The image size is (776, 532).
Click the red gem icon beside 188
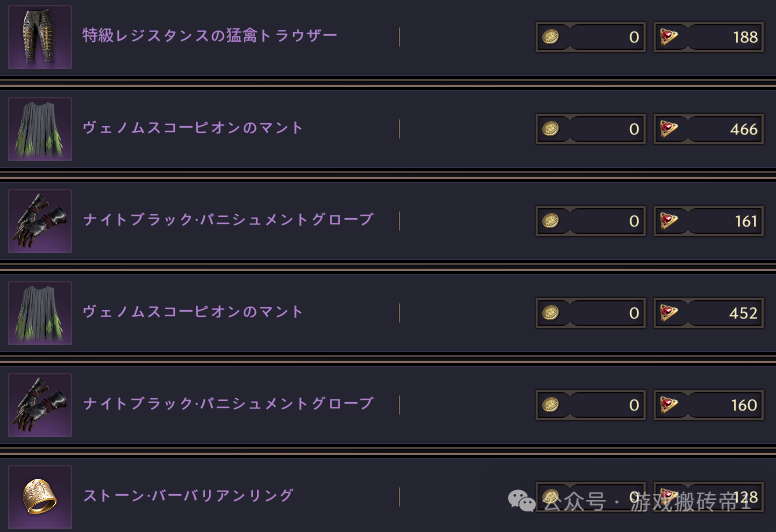[669, 37]
